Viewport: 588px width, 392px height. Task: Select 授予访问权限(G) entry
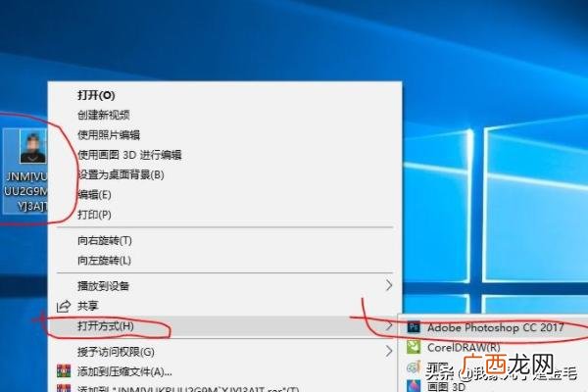116,352
